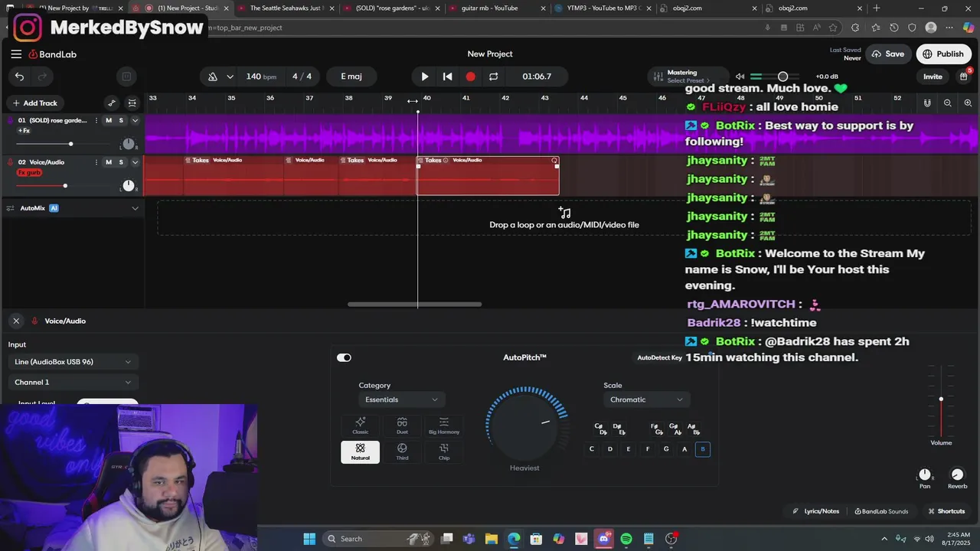Expand track 01 options chevron
Image resolution: width=980 pixels, height=551 pixels.
pyautogui.click(x=136, y=121)
